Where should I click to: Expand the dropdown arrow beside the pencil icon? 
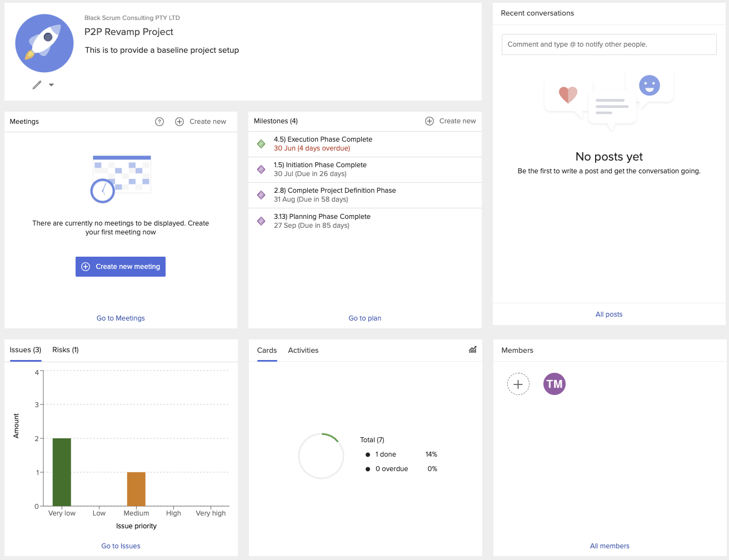click(x=51, y=85)
